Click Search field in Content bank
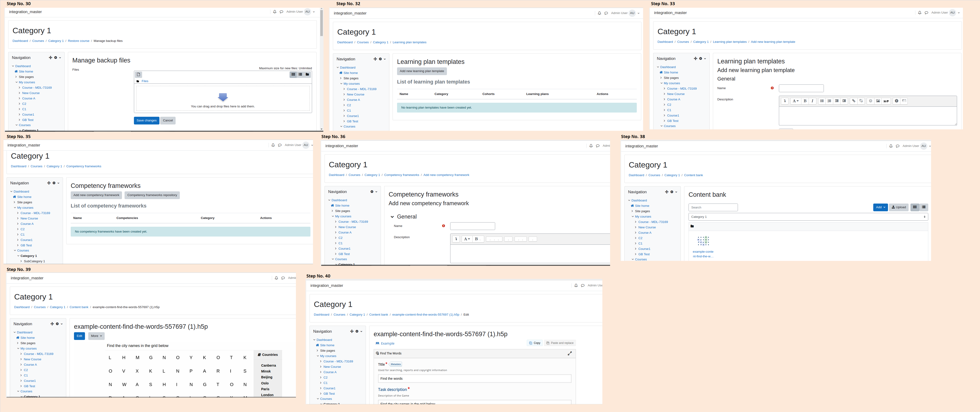Screen dimensions: 980x412 713,208
